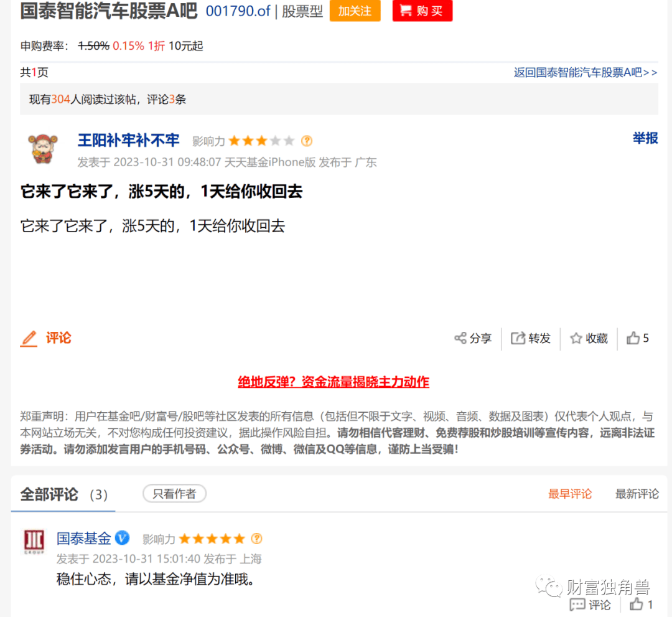Image resolution: width=672 pixels, height=617 pixels.
Task: Open author profile 王阳补牢补不牢
Action: pos(128,140)
